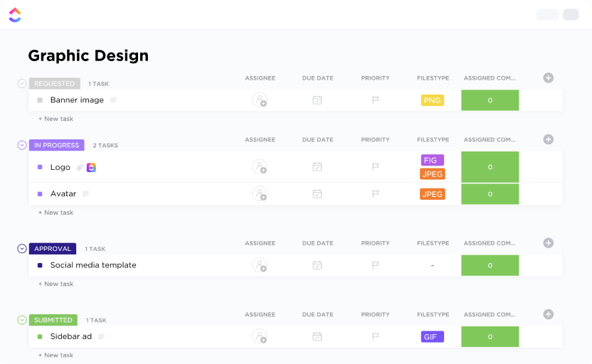Open the description icon next to Sidebar ad
Viewport: 592px width, 364px height.
click(101, 336)
